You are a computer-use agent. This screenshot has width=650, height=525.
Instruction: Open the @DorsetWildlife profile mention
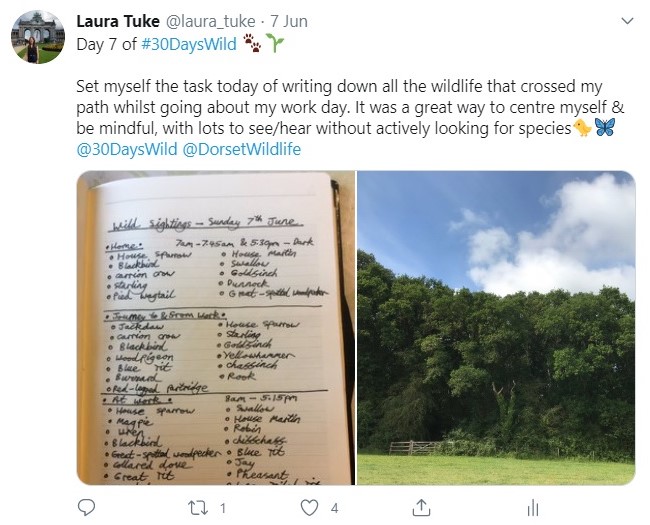242,149
